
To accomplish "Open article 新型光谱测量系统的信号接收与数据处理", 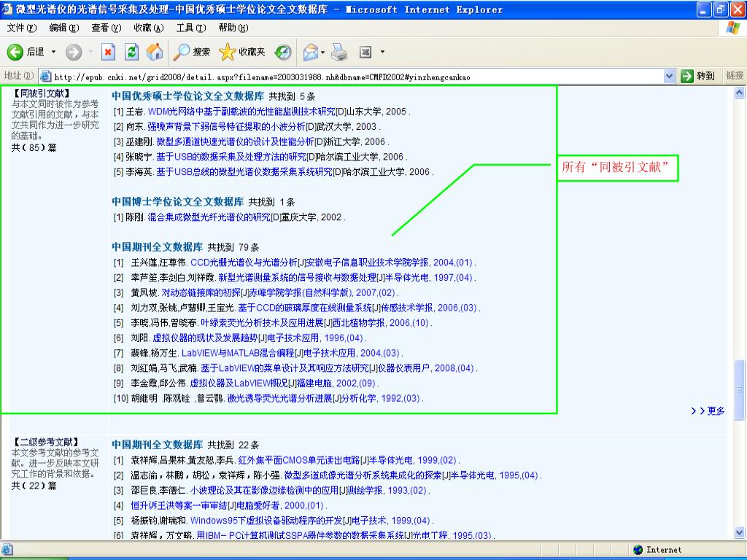I will coord(297,278).
